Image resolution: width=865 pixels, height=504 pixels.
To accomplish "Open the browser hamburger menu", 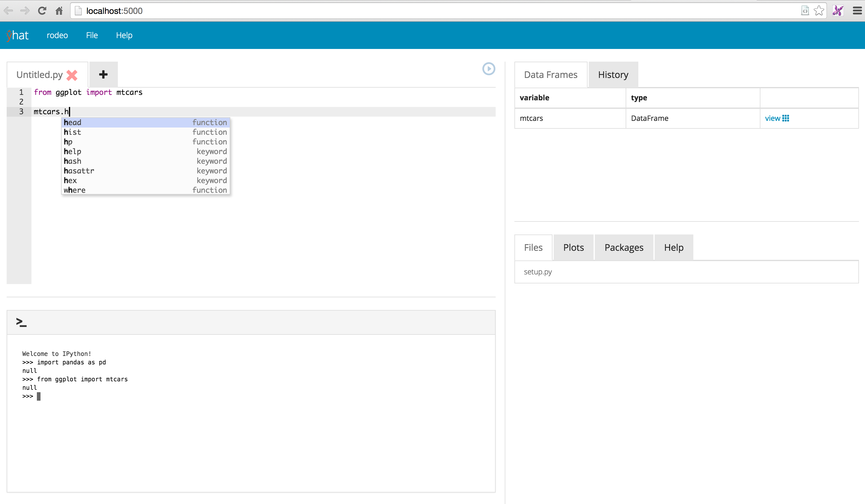I will (x=857, y=11).
